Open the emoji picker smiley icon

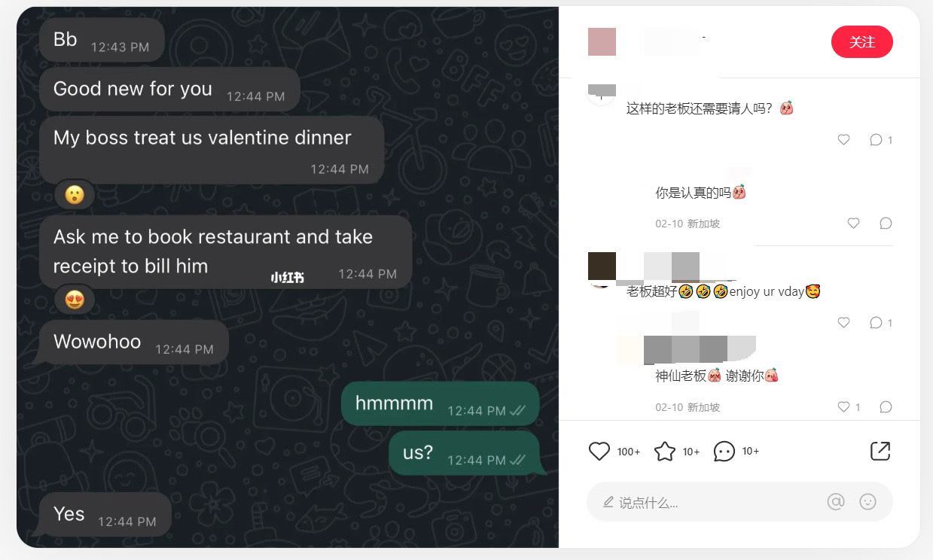(x=867, y=502)
